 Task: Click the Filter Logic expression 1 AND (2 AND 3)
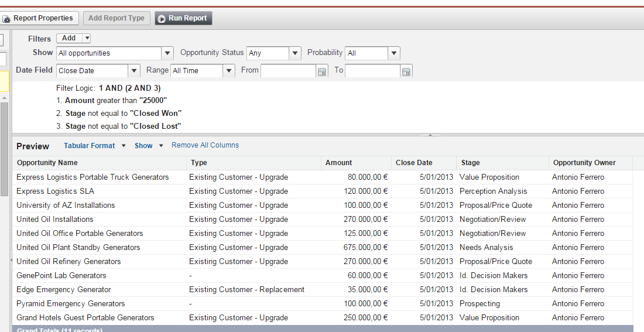point(130,88)
